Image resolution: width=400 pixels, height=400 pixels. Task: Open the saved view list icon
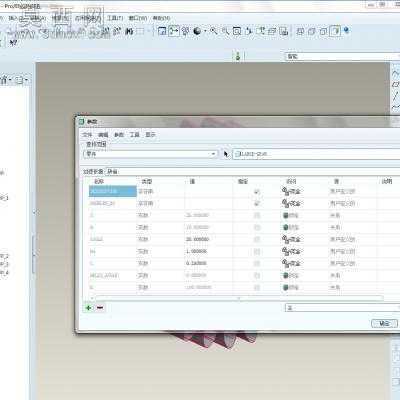pyautogui.click(x=261, y=31)
